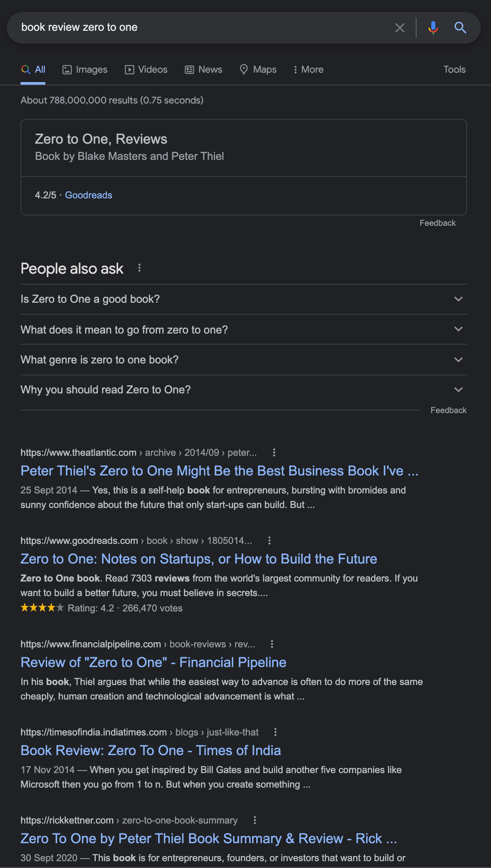Switch to the Images tab
Viewport: 491px width, 868px height.
pyautogui.click(x=85, y=70)
